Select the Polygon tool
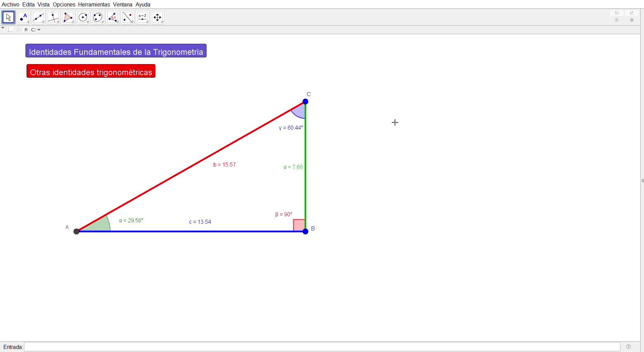Image resolution: width=644 pixels, height=352 pixels. tap(68, 17)
